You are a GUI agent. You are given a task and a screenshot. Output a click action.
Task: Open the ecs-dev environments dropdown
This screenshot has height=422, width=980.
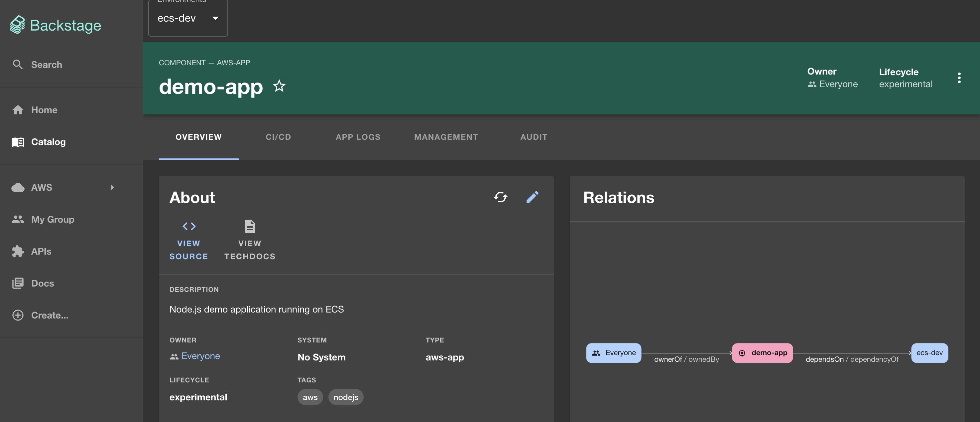188,18
